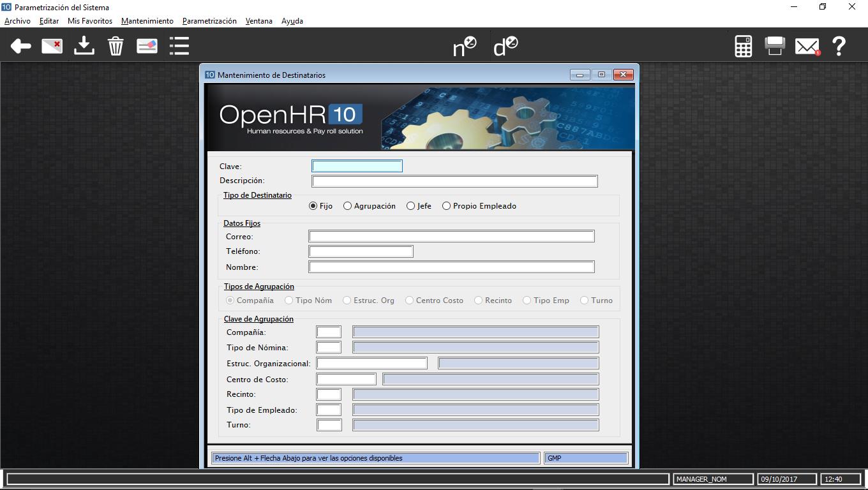
Task: Select the Agrupación recipient type
Action: [x=348, y=206]
